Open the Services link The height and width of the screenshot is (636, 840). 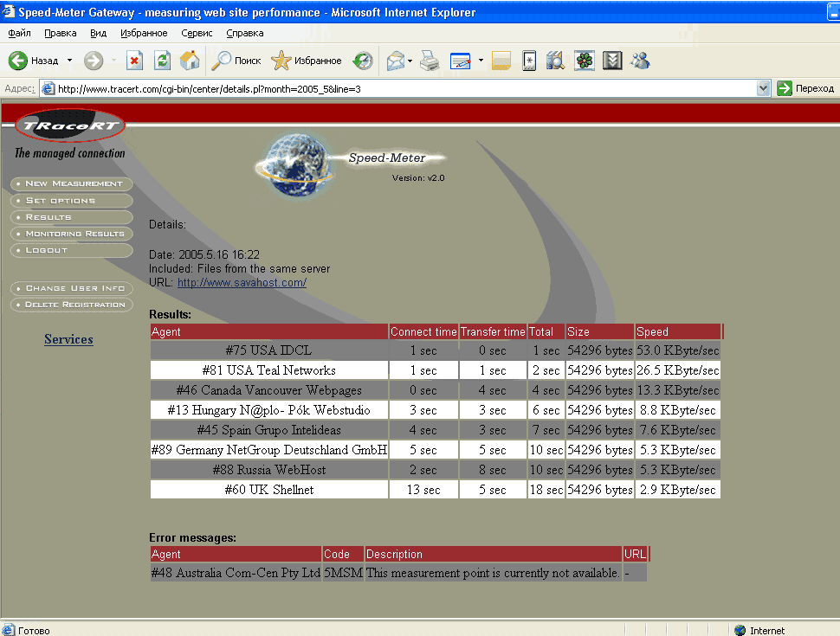coord(68,339)
